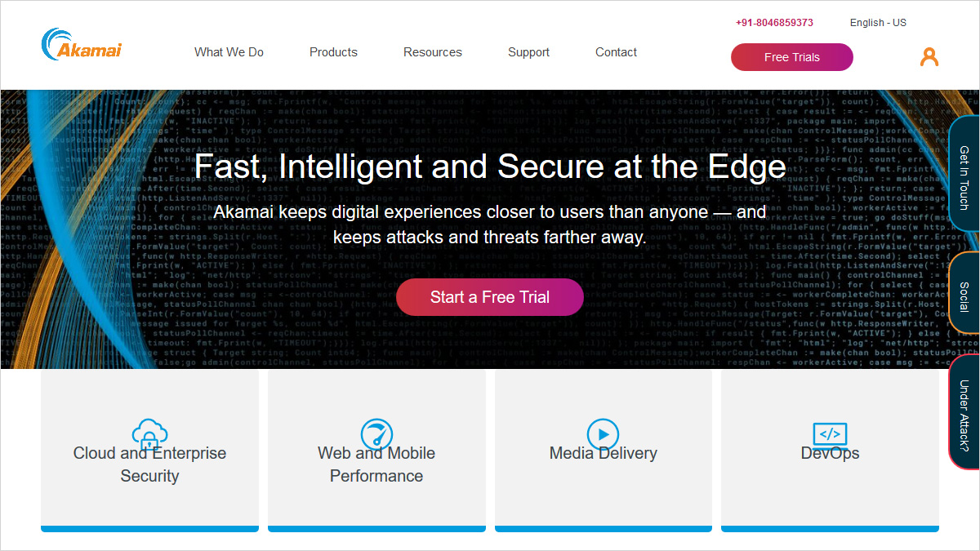The height and width of the screenshot is (551, 980).
Task: Open the Under Attack? side tab
Action: tap(964, 415)
